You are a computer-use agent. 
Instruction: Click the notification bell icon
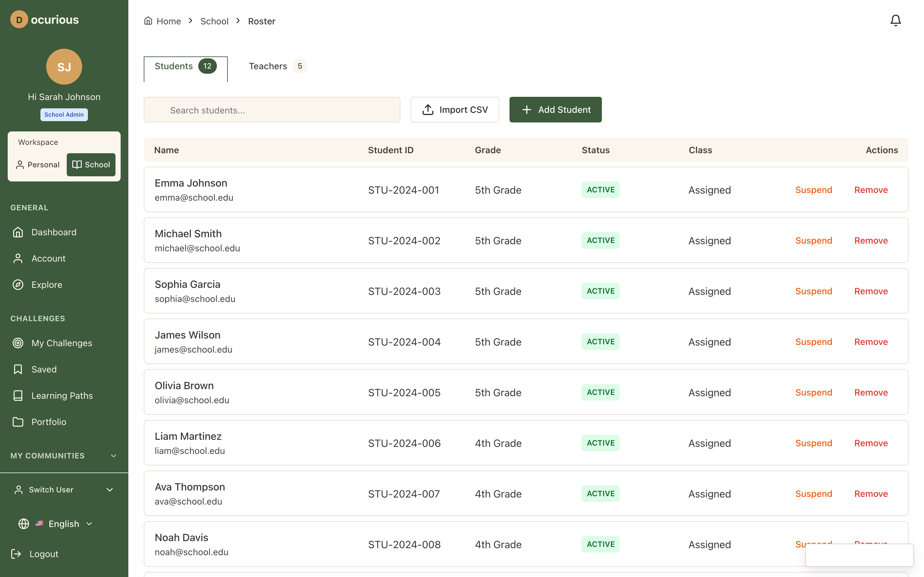pos(895,21)
